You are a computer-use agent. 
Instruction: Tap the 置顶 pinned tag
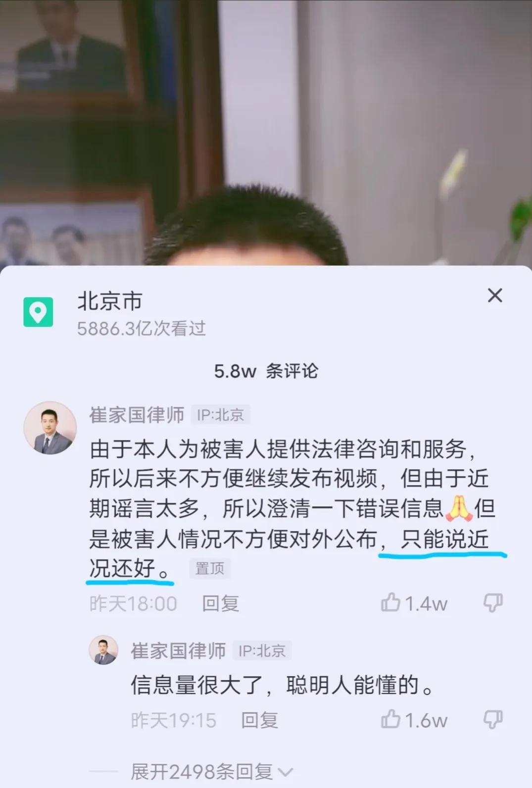210,568
